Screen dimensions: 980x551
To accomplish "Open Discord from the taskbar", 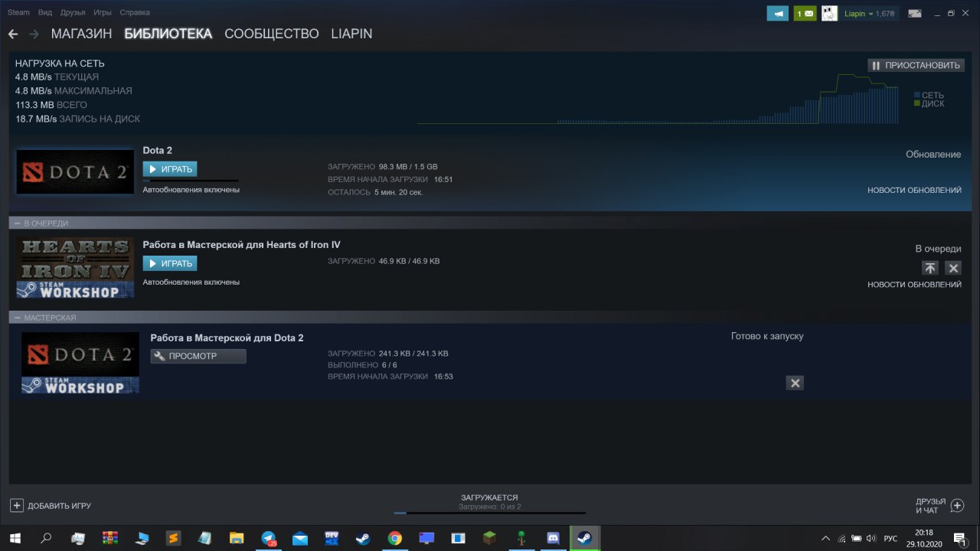I will tap(553, 538).
